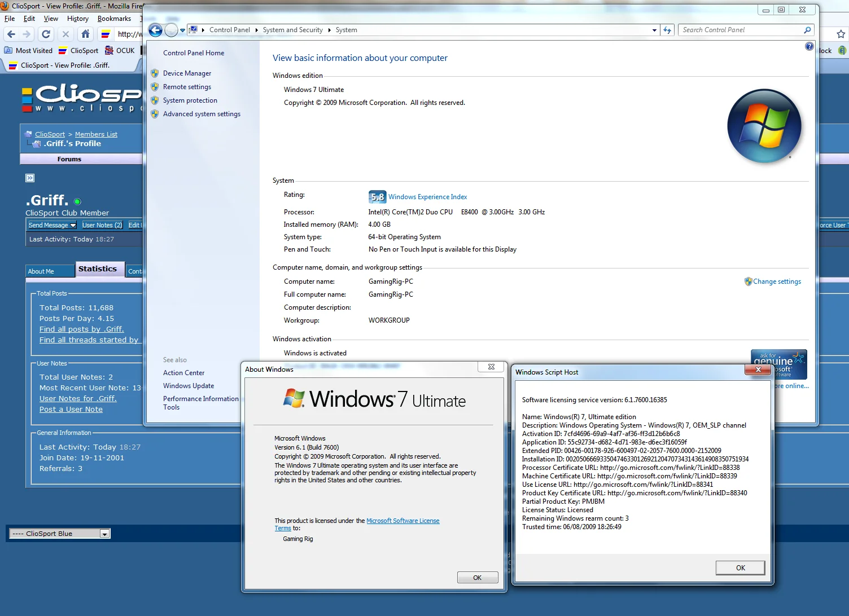The image size is (849, 616).
Task: Switch to About Me tab
Action: 50,271
